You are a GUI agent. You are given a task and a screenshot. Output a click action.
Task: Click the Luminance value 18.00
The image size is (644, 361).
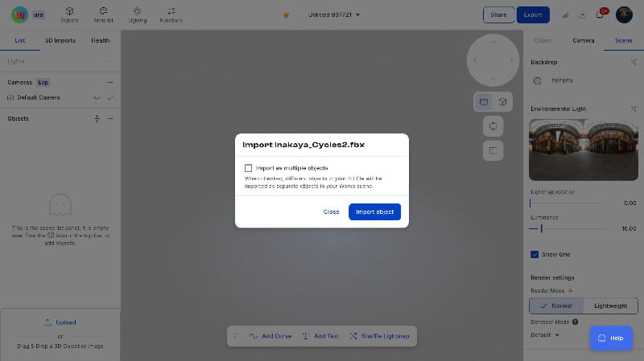click(629, 228)
